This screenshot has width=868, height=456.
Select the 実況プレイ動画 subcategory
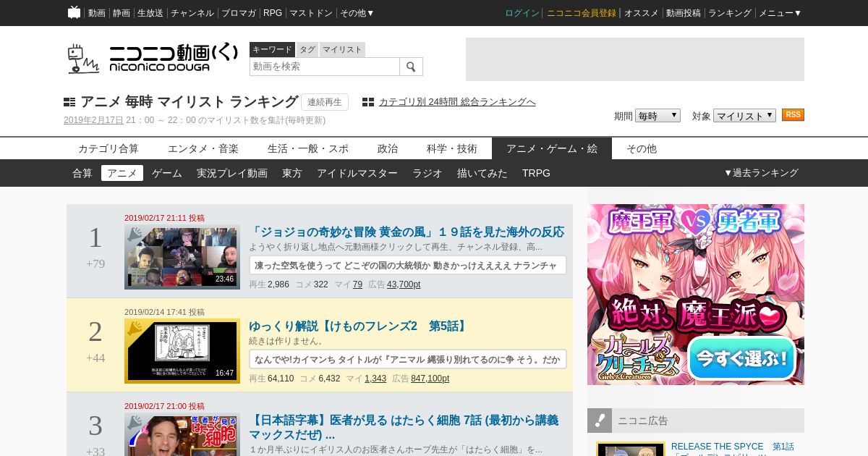click(232, 173)
